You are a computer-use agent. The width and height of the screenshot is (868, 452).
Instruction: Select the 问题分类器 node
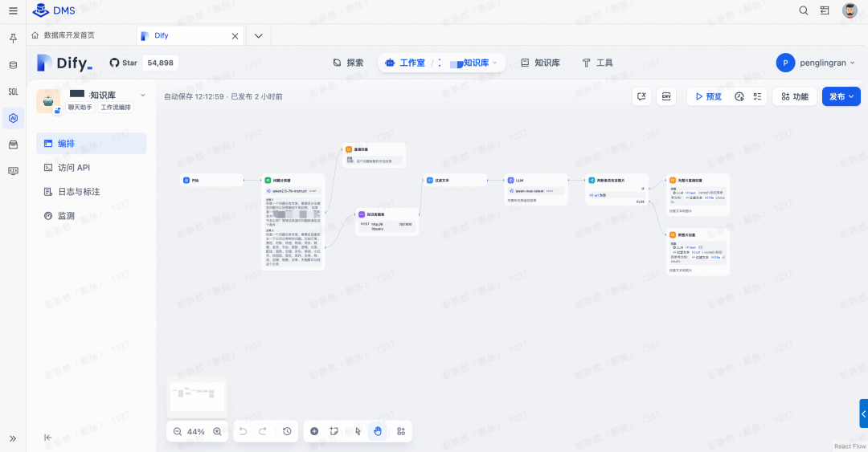pos(293,222)
